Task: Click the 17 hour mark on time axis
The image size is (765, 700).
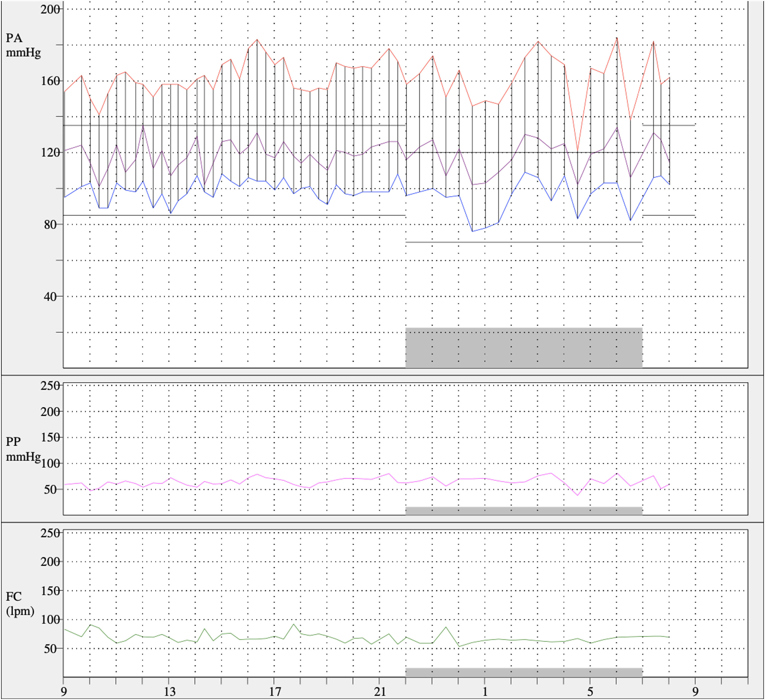Action: click(x=275, y=692)
